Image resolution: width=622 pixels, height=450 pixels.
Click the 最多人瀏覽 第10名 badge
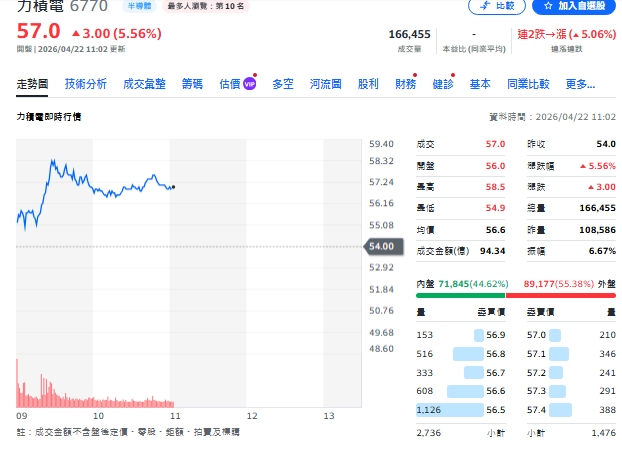tap(205, 6)
